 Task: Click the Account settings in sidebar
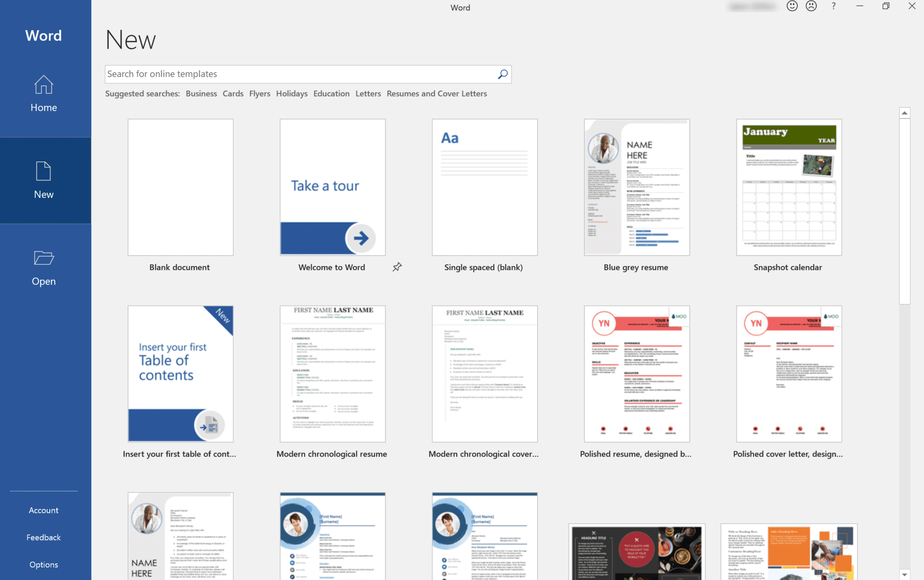[43, 510]
